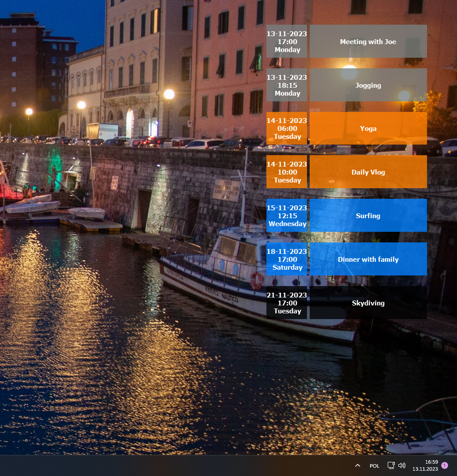Click the orange Yoga event
This screenshot has width=457, height=476.
click(368, 128)
